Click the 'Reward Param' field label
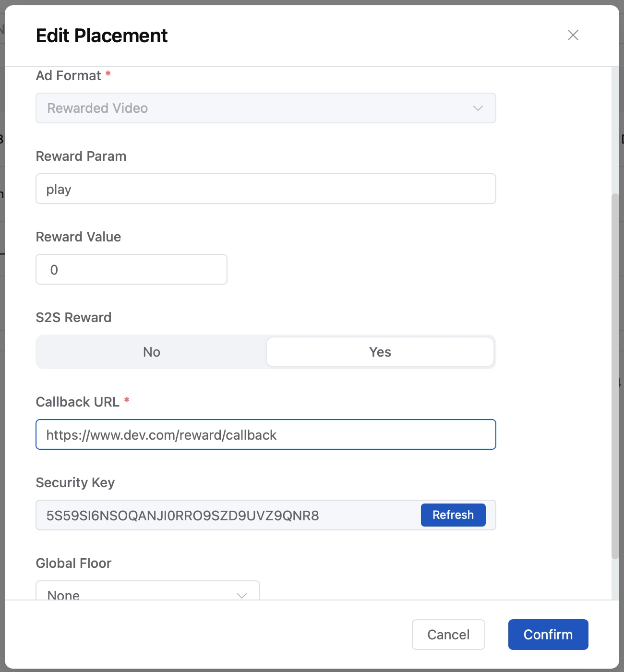This screenshot has height=672, width=624. [81, 156]
